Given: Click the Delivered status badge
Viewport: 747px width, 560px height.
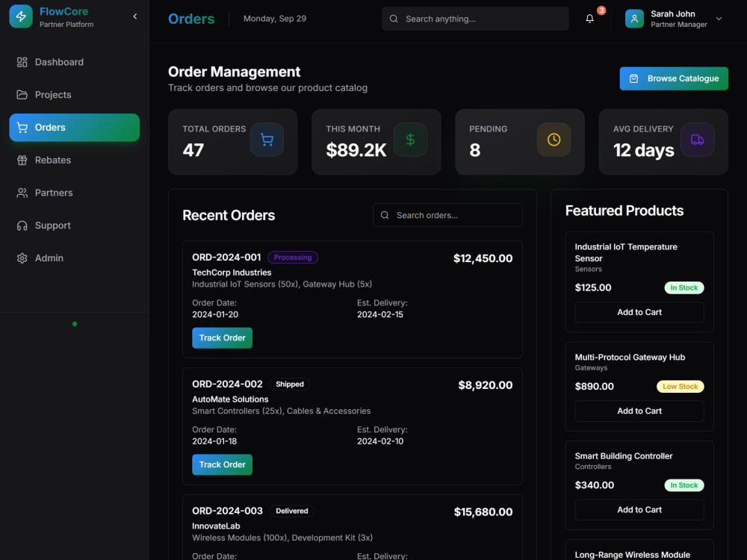Looking at the screenshot, I should pos(291,511).
